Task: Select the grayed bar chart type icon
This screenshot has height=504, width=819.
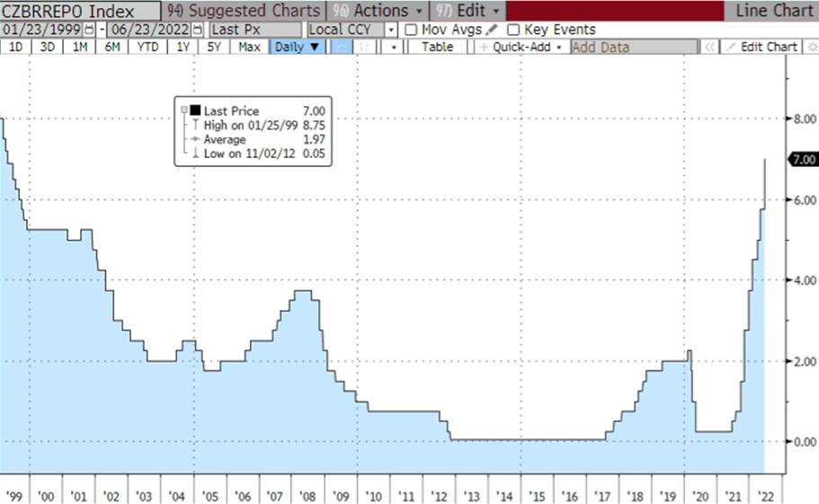Action: pyautogui.click(x=364, y=47)
